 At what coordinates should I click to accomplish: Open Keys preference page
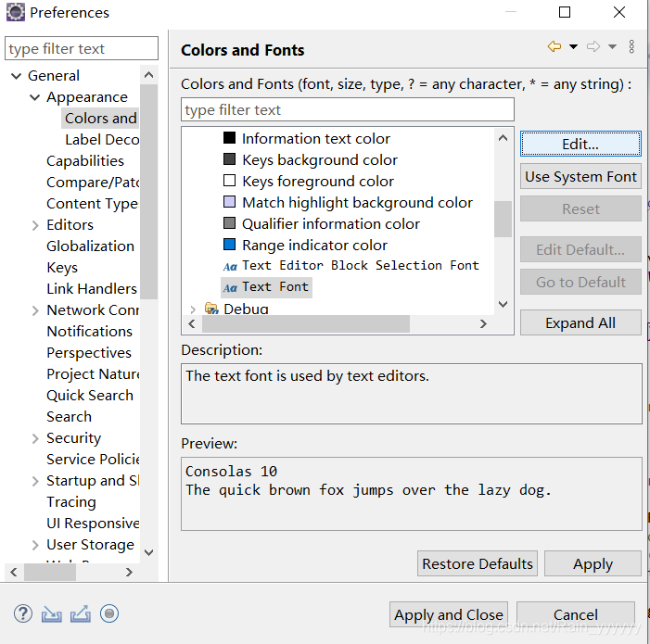pos(62,268)
